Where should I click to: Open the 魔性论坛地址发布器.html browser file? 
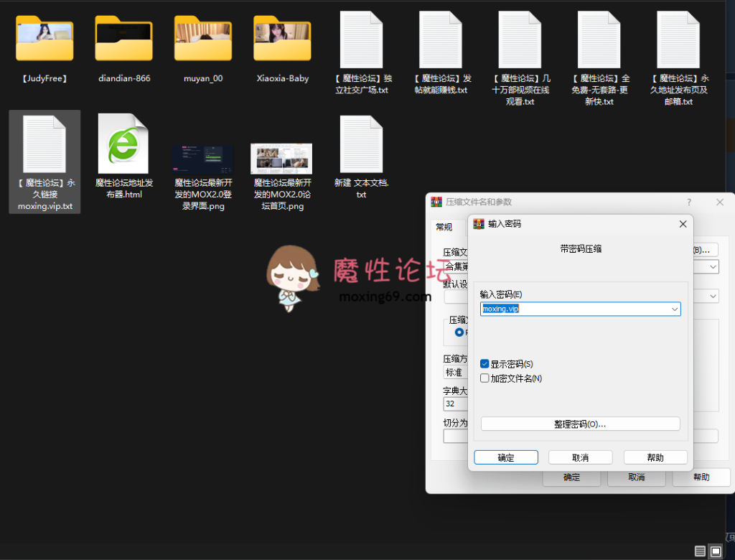(123, 144)
